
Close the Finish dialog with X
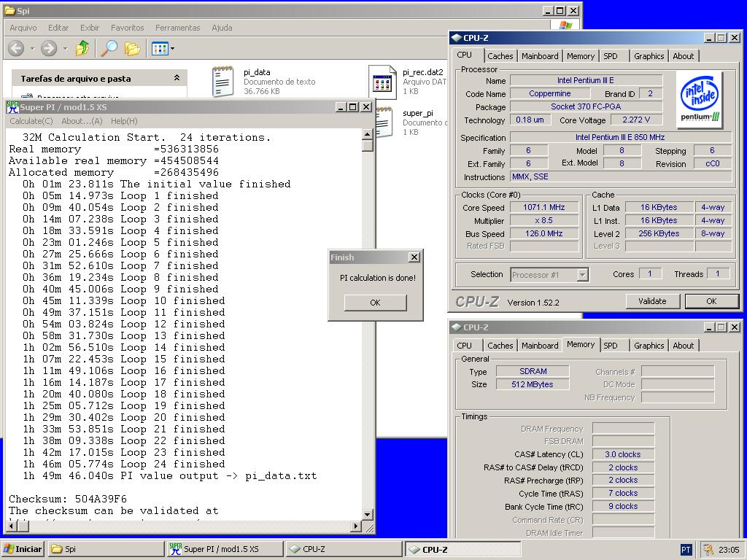click(x=414, y=257)
